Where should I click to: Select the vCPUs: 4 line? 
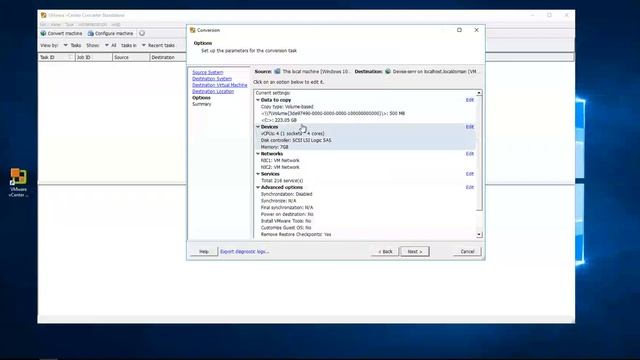click(293, 133)
